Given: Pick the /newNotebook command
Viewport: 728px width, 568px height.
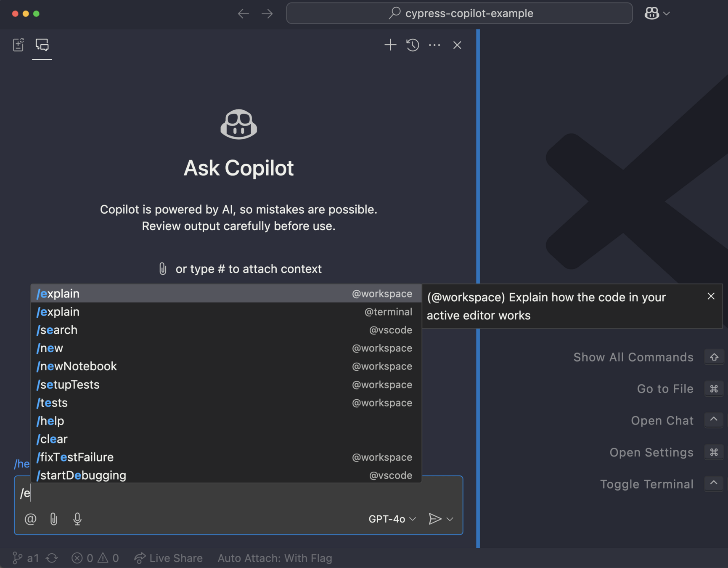Looking at the screenshot, I should 226,366.
